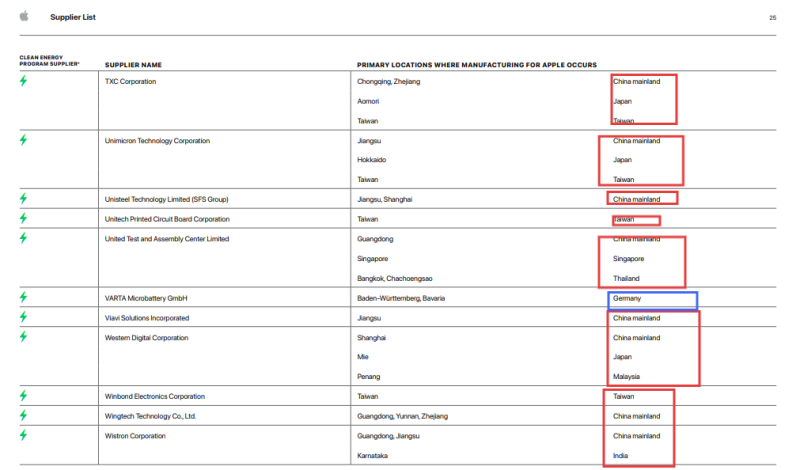Select the "Hokkaido" location
This screenshot has width=800, height=470.
pos(371,160)
